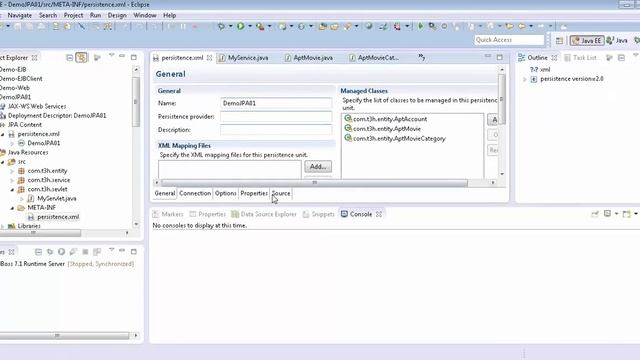Image resolution: width=640 pixels, height=360 pixels.
Task: Expand com.t3h.service package
Action: 12,180
